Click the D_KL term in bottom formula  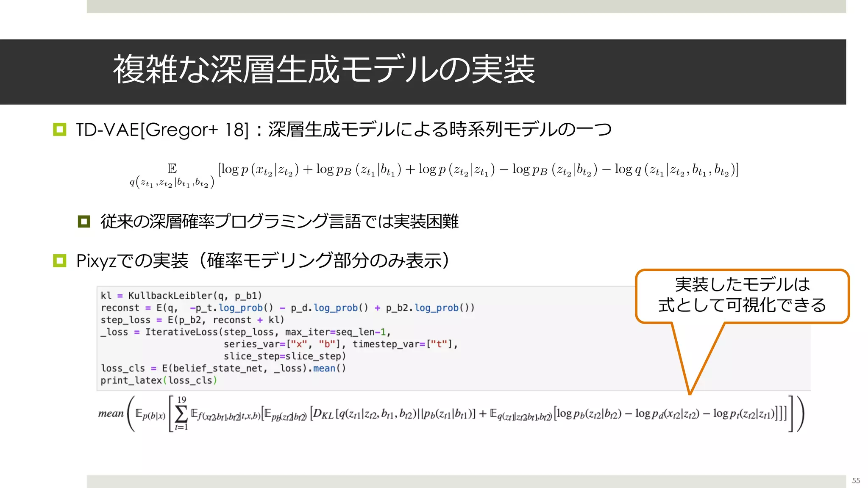(322, 413)
